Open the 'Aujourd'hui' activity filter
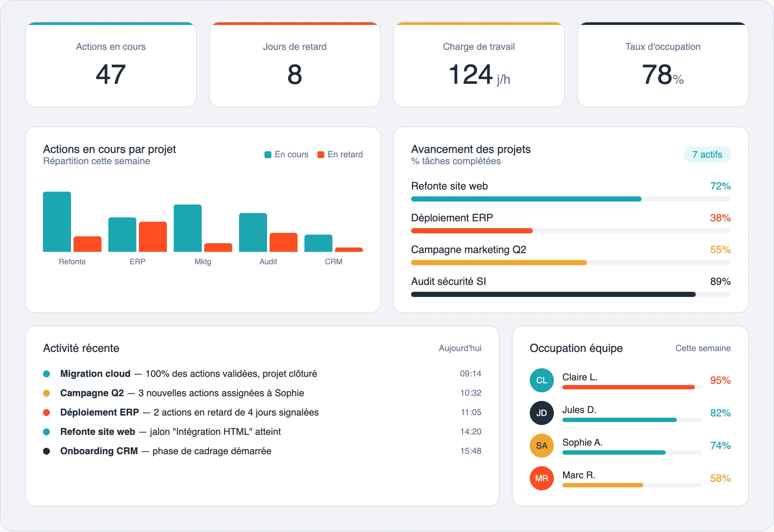Image resolution: width=774 pixels, height=532 pixels. point(460,349)
